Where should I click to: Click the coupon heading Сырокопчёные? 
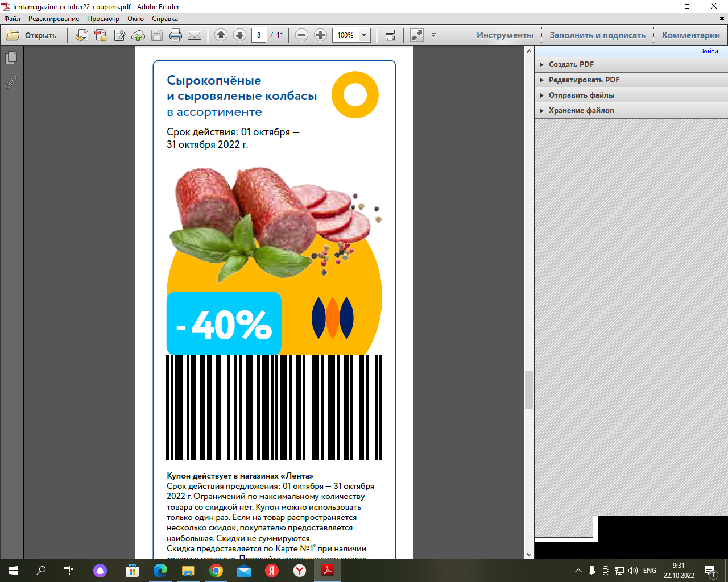(214, 80)
